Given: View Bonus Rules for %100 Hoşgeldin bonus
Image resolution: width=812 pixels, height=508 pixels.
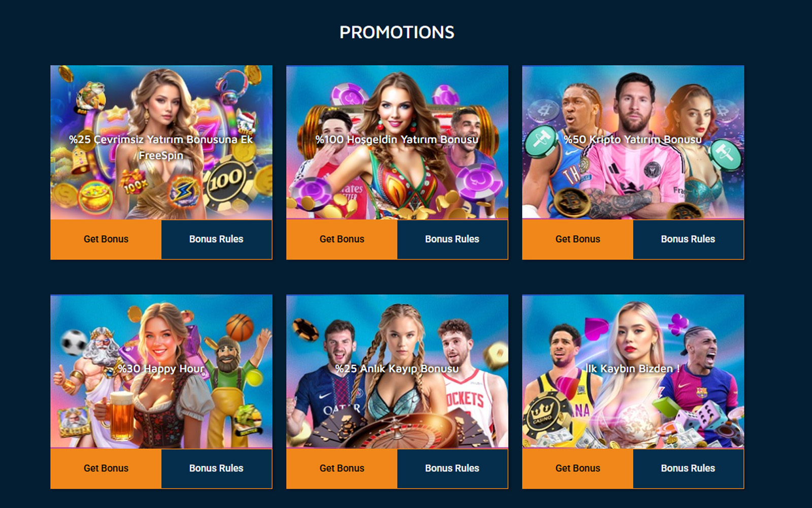Looking at the screenshot, I should pos(452,239).
